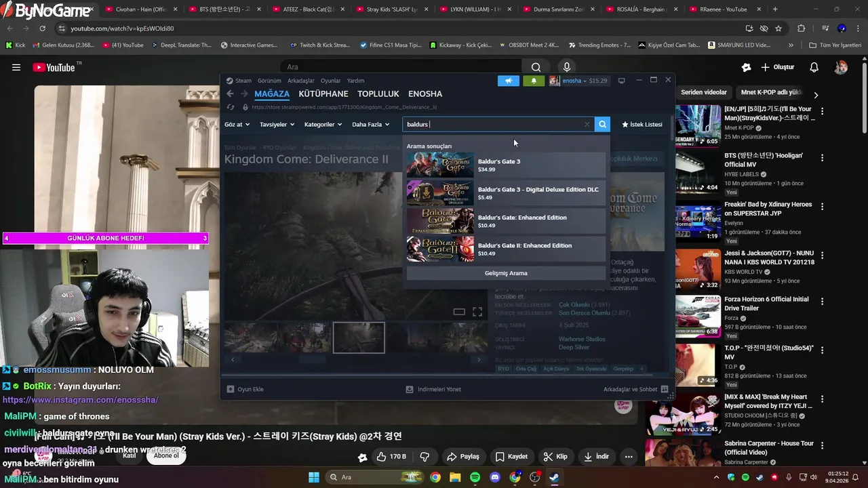Click the Windows Start button
Screen dimensions: 868x488
click(x=314, y=477)
